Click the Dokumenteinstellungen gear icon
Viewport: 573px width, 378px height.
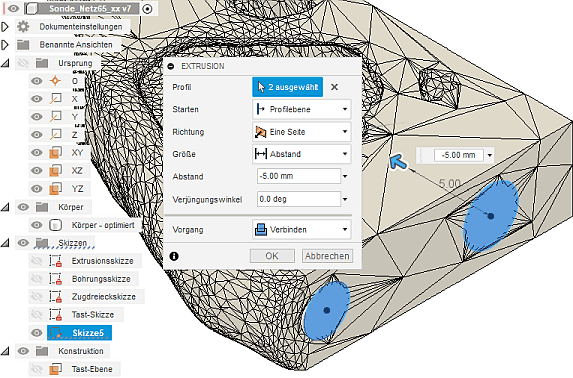click(x=23, y=27)
